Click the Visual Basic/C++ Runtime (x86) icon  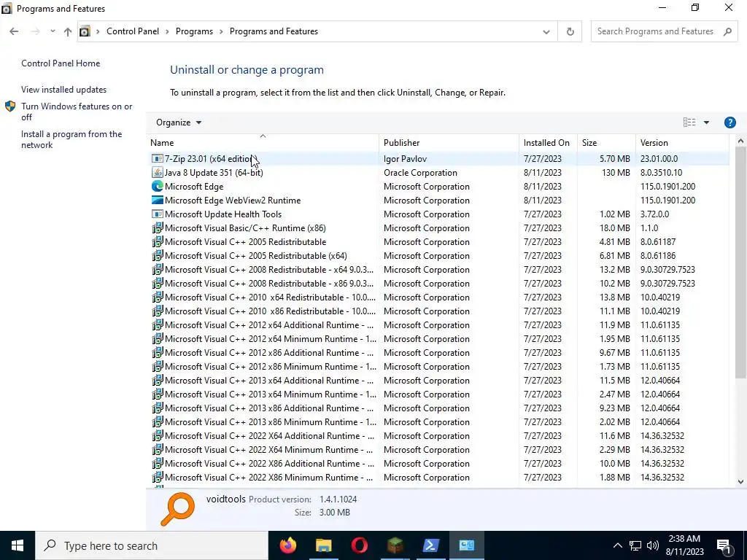tap(158, 227)
